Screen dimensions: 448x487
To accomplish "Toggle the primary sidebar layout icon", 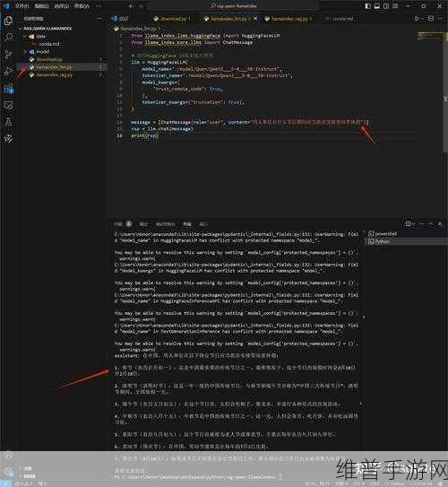I will (x=367, y=6).
